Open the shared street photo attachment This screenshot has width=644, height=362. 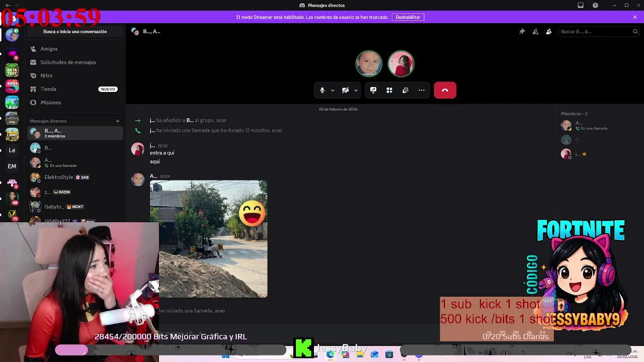(208, 239)
